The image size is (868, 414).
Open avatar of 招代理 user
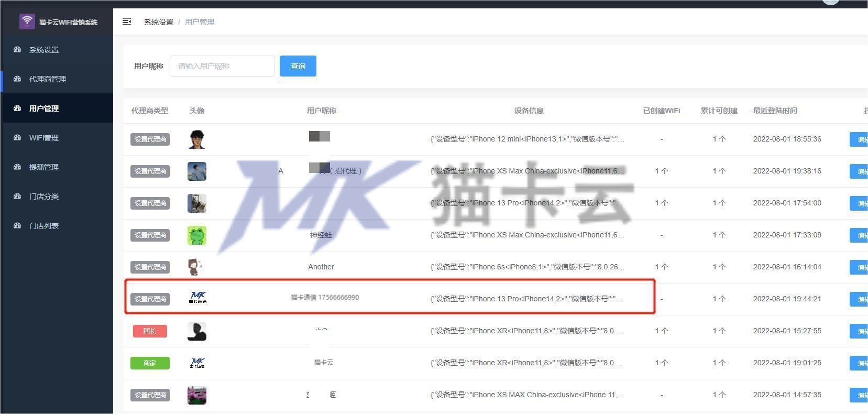(197, 171)
